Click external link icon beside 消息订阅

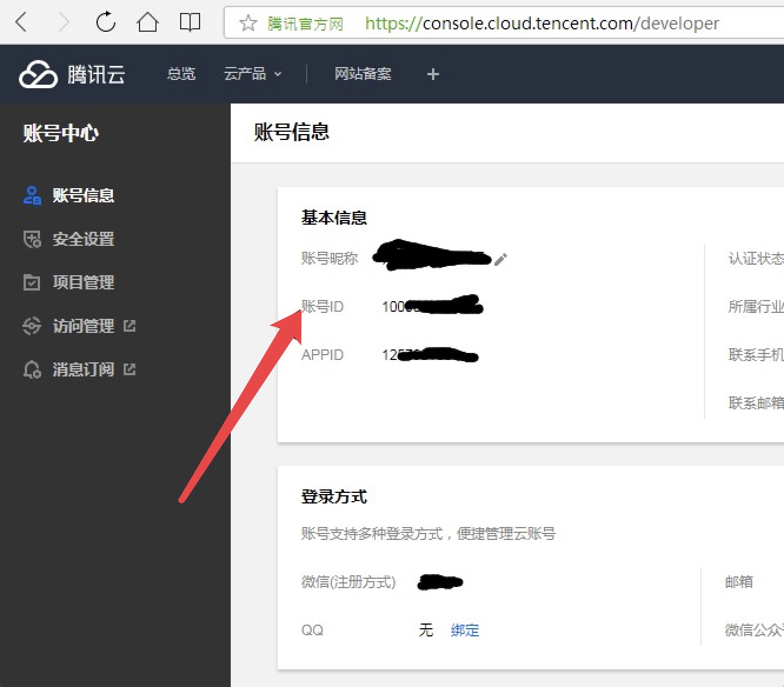129,369
